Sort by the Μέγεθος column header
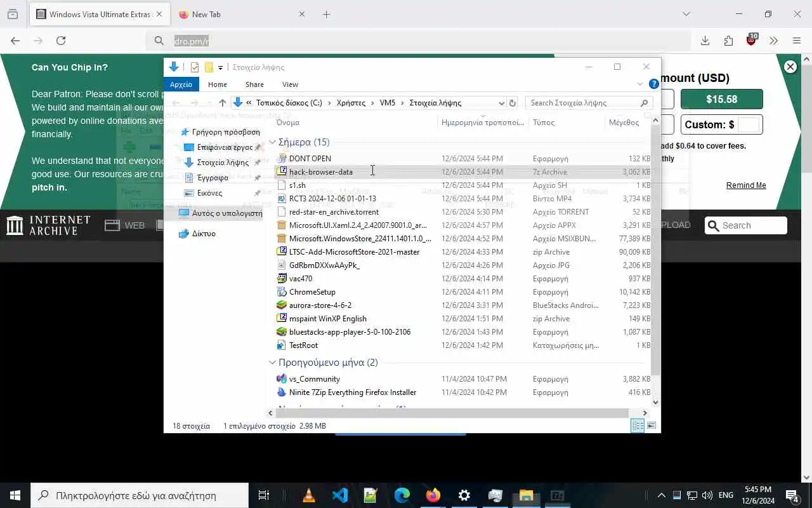The image size is (812, 508). tap(625, 123)
